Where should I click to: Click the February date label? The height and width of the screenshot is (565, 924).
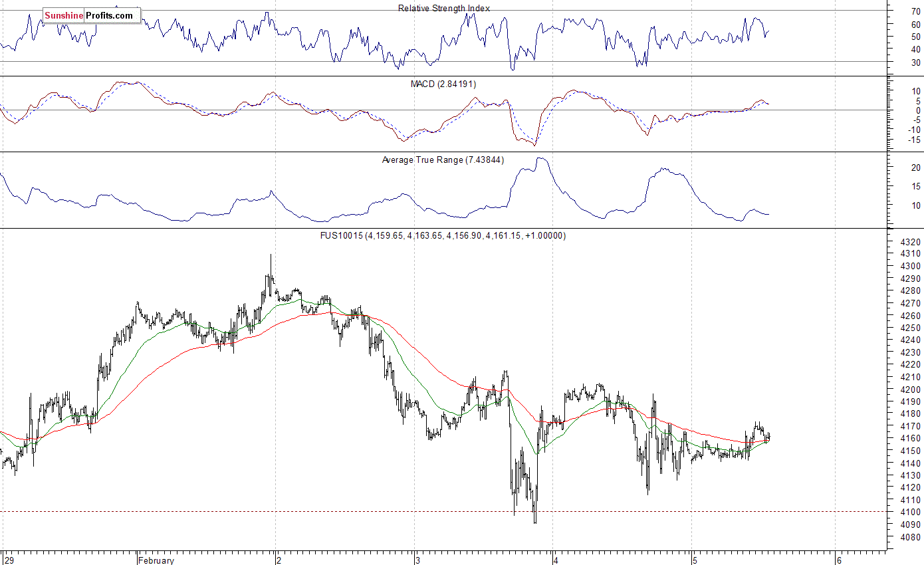tap(157, 560)
